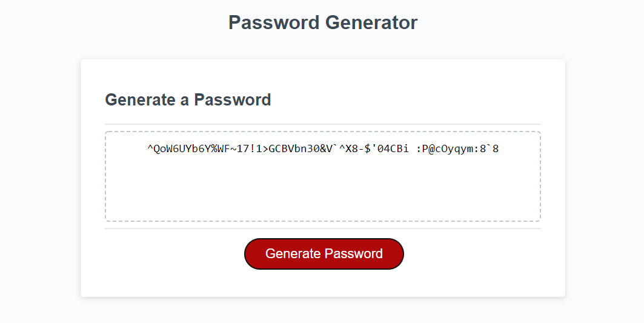Screen dimensions: 644x323
Task: Click empty space below password text in box
Action: 323,189
